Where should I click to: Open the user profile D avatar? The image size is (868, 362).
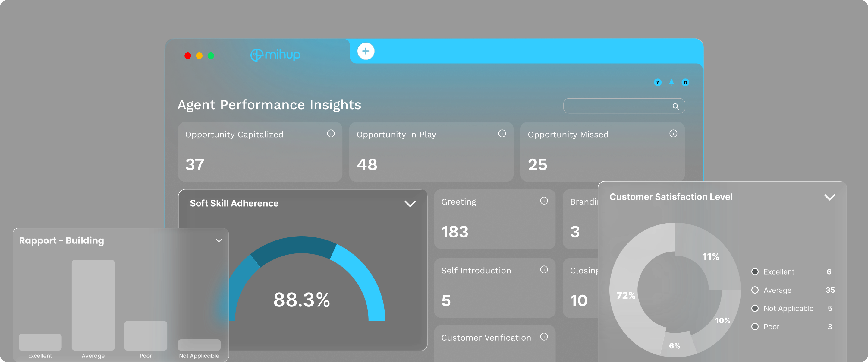point(685,82)
